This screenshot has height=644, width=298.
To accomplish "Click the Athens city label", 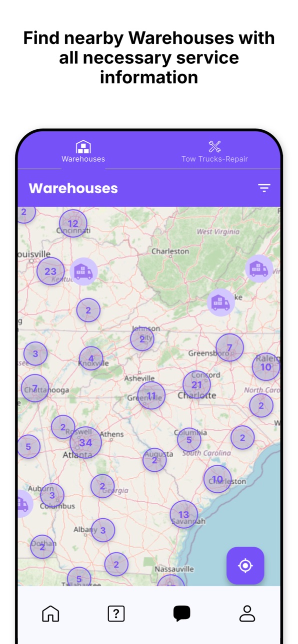I will click(111, 434).
